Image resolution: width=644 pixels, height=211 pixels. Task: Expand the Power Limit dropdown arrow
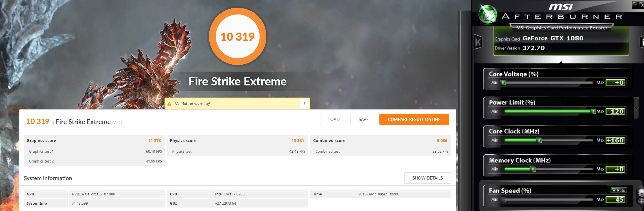click(636, 108)
